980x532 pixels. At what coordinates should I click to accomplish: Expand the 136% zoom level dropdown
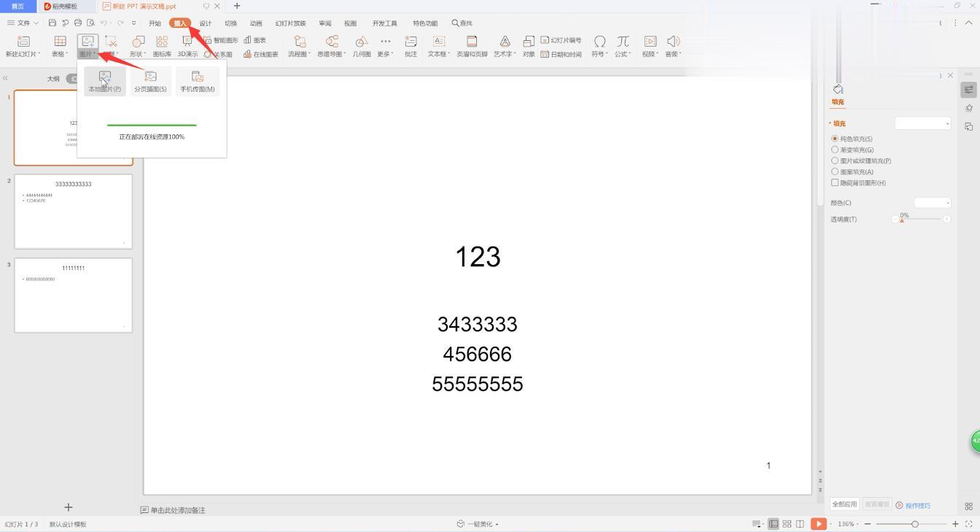(x=848, y=524)
